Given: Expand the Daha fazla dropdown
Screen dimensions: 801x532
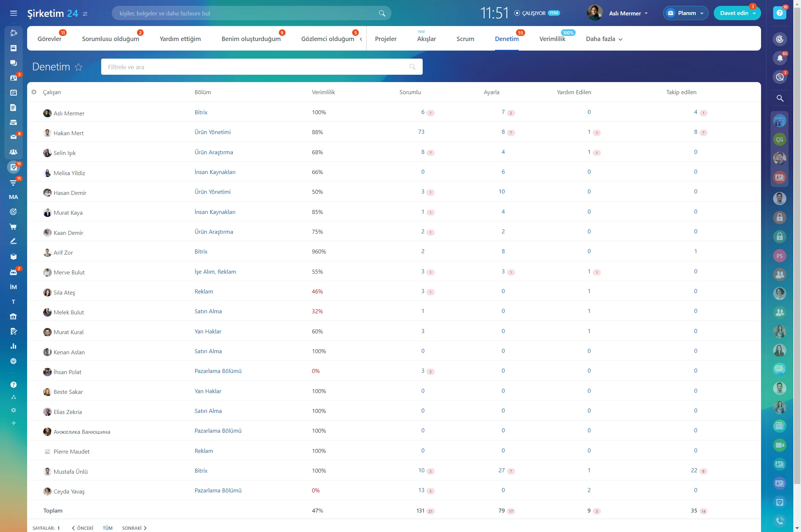Looking at the screenshot, I should [x=604, y=39].
